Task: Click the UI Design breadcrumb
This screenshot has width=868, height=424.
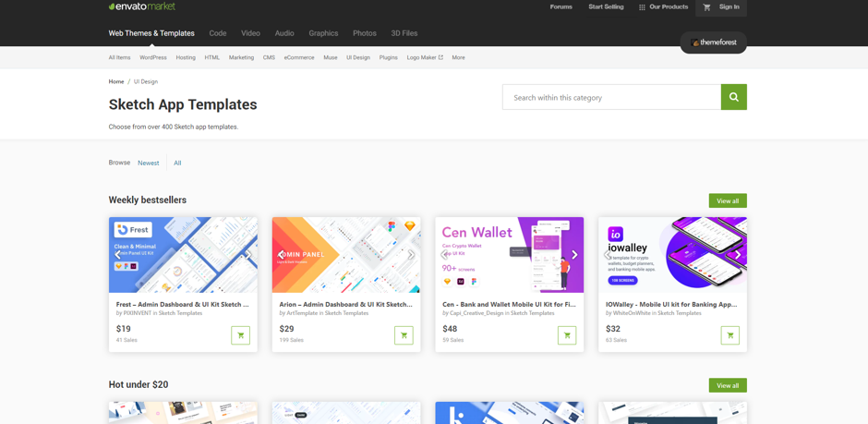Action: [x=146, y=81]
